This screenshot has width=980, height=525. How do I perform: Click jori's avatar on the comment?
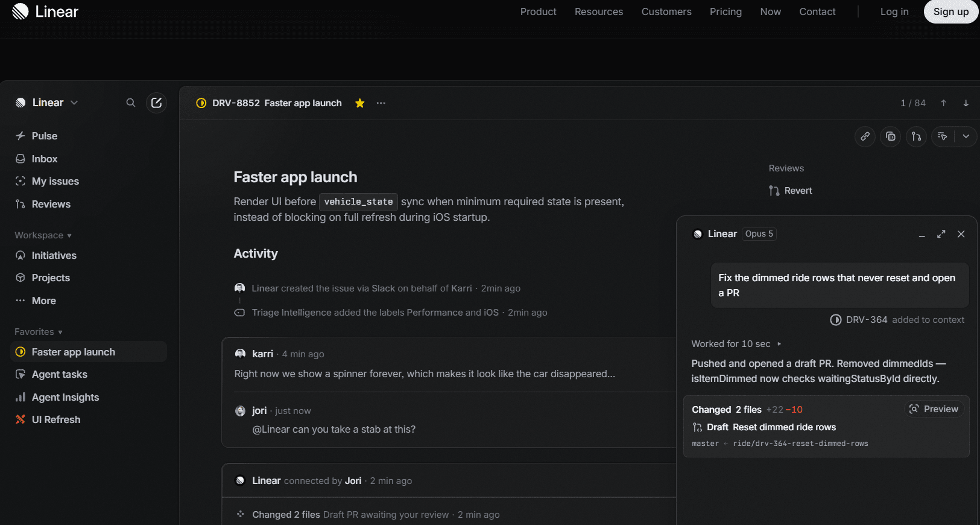[x=240, y=411]
